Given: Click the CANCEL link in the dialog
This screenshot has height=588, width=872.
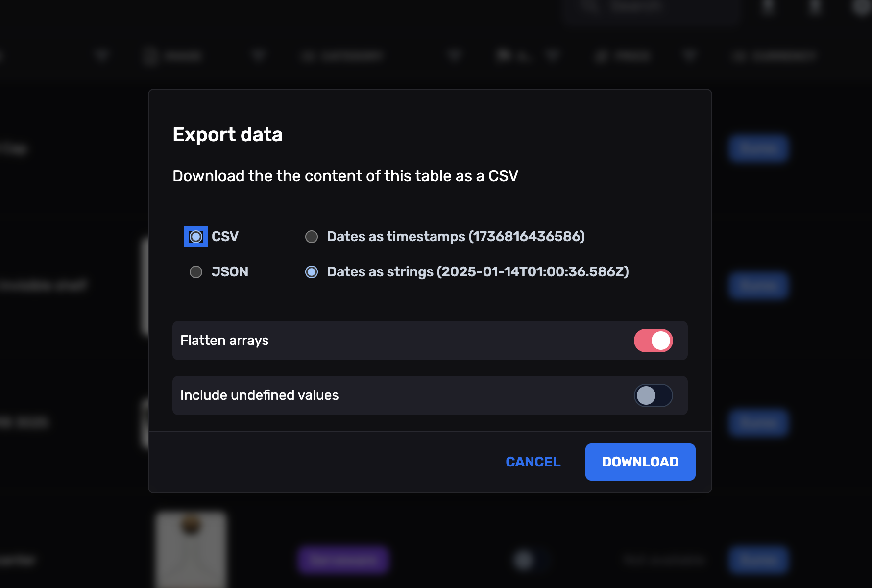Looking at the screenshot, I should point(533,462).
